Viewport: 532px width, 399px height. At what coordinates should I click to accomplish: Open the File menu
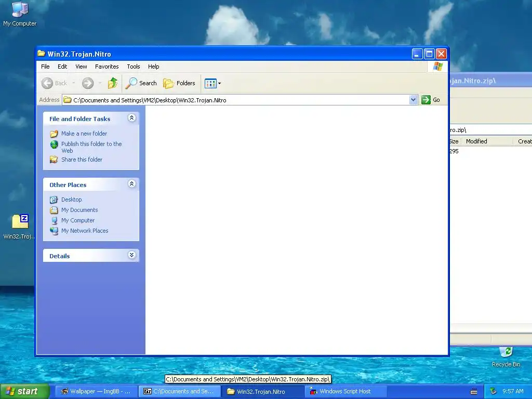point(45,66)
